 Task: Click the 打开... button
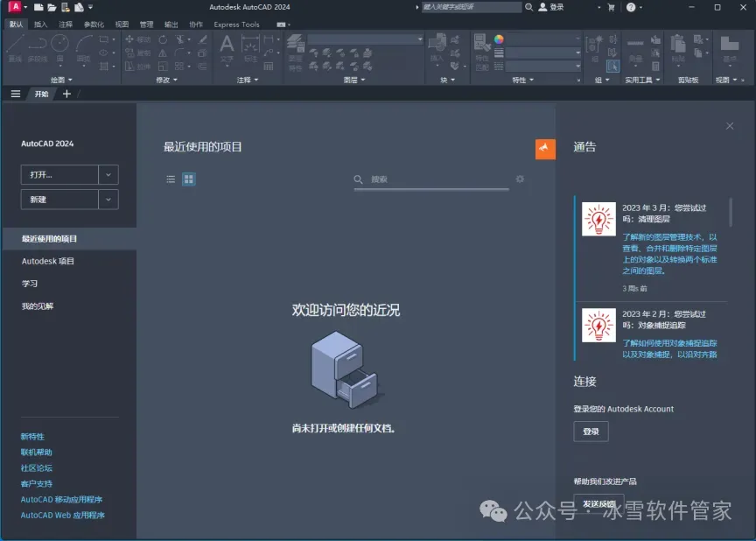click(59, 174)
